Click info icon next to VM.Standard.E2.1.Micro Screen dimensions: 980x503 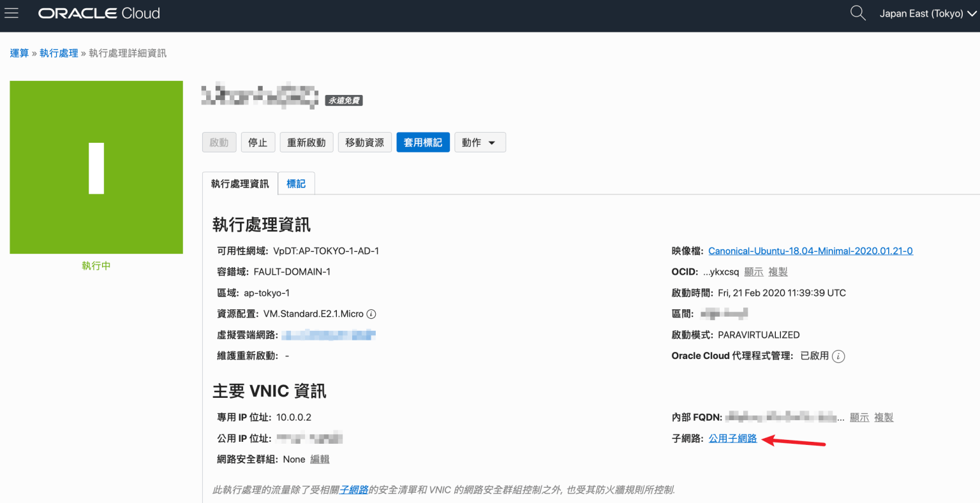point(371,314)
